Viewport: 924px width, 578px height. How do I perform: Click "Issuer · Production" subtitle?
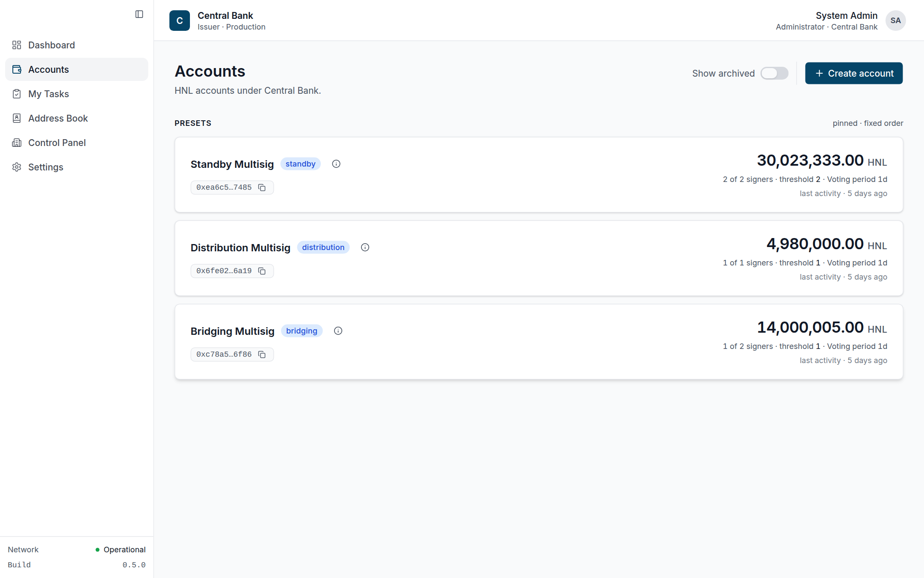(x=231, y=27)
